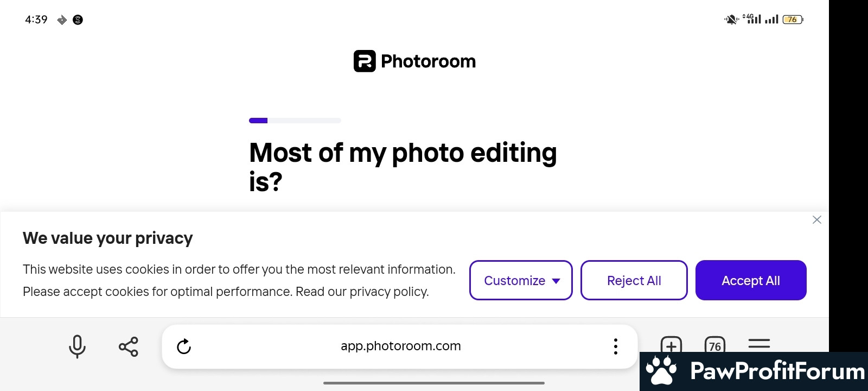Select the app.photoroom.com address field
This screenshot has width=868, height=391.
point(400,346)
